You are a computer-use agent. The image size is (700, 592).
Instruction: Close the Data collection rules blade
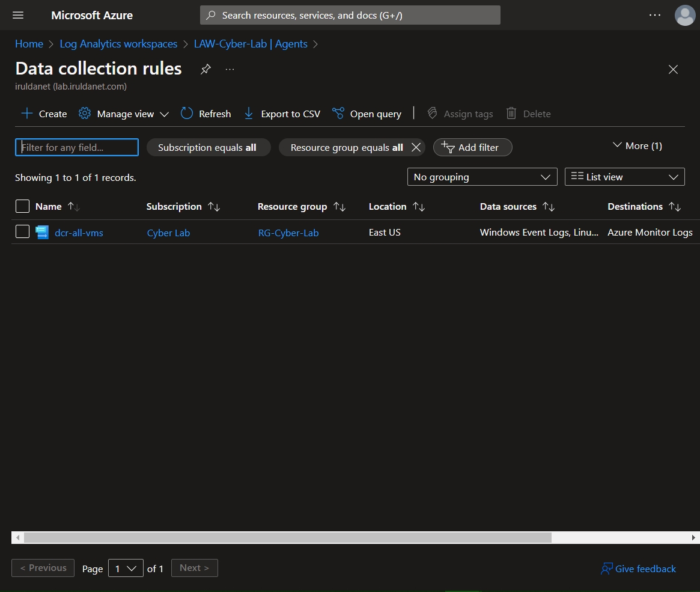673,69
